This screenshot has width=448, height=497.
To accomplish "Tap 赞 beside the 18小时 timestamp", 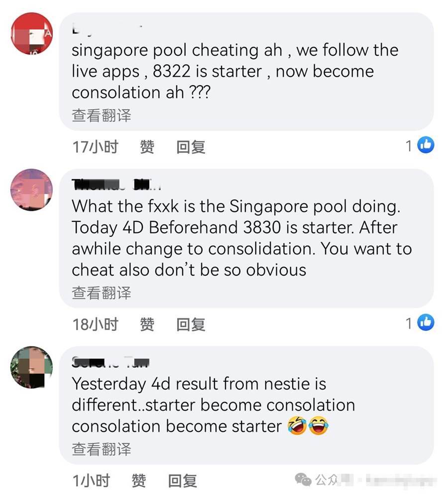I will [147, 324].
